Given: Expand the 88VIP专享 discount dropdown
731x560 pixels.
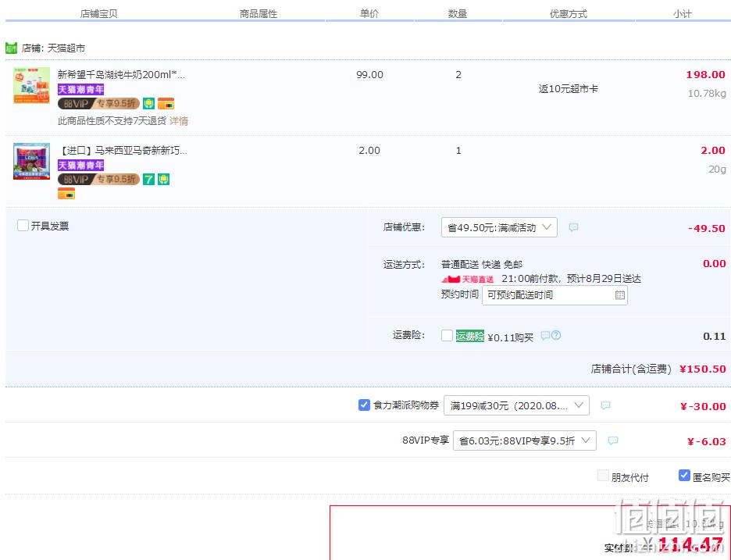Looking at the screenshot, I should tap(525, 441).
